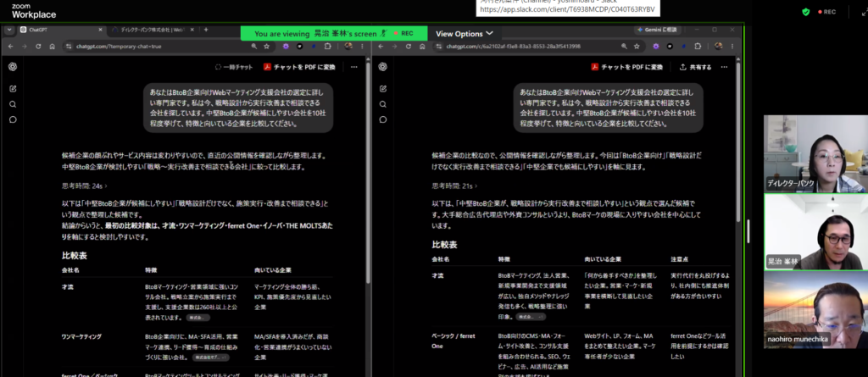The height and width of the screenshot is (377, 868).
Task: Click the 比較表 heading in the right window
Action: click(x=444, y=245)
